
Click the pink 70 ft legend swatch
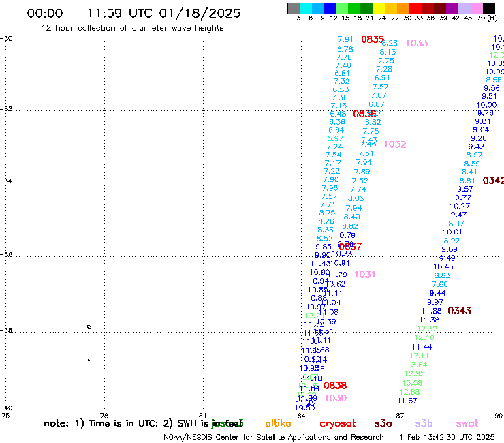[476, 8]
